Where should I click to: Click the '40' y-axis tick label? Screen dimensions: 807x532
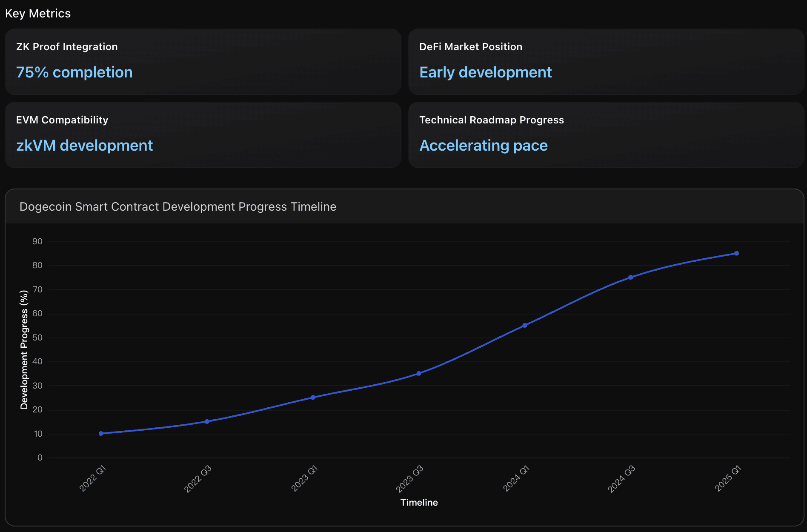[37, 362]
